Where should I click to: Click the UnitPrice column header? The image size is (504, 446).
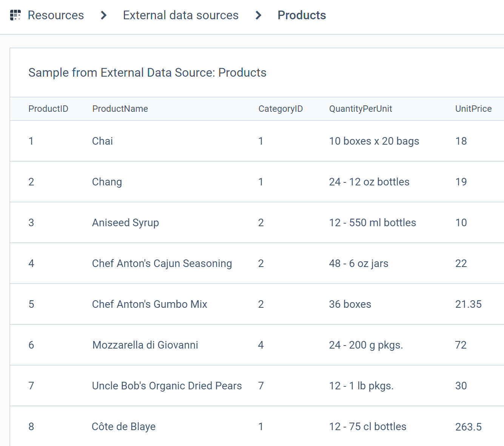473,109
